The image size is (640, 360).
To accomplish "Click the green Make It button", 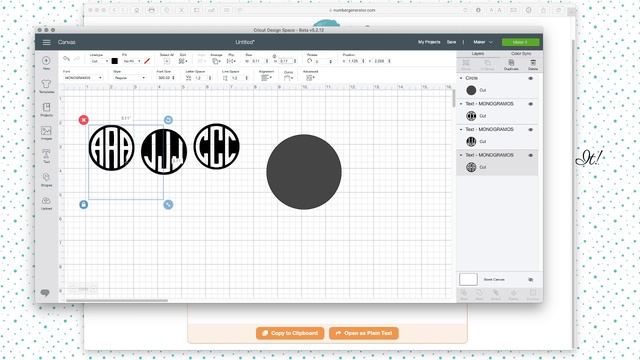I will tap(520, 42).
